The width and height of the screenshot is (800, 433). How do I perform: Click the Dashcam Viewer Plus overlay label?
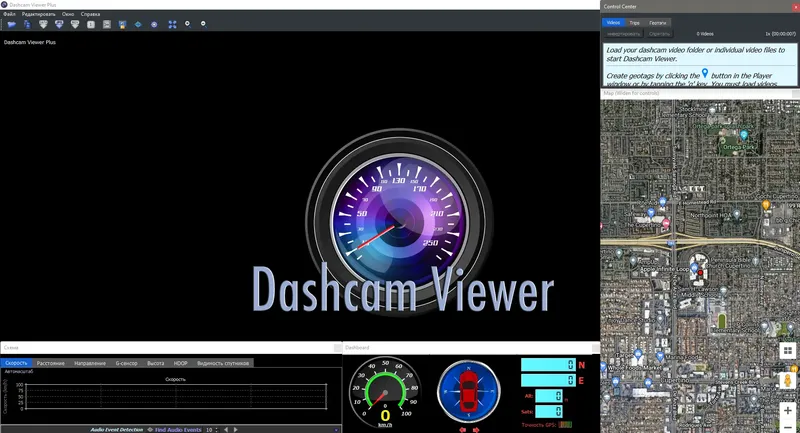coord(30,42)
